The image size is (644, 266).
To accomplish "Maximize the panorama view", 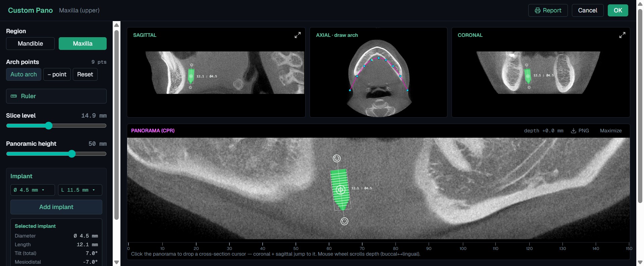I will (611, 131).
